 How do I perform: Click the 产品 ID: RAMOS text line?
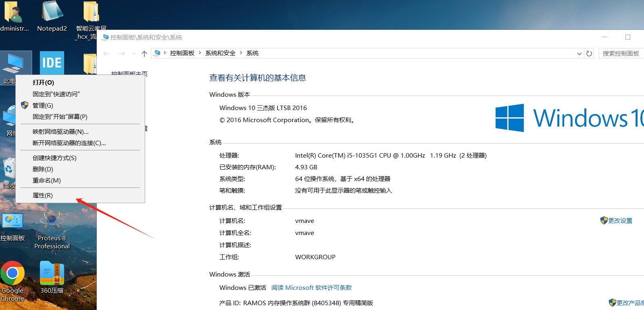tap(296, 303)
